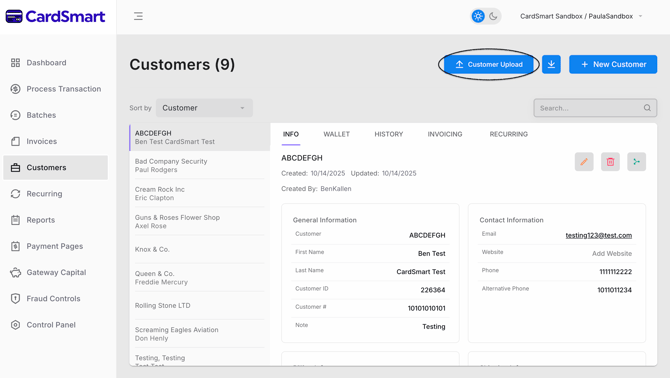Select Cream Rock Inc customer

pos(200,193)
